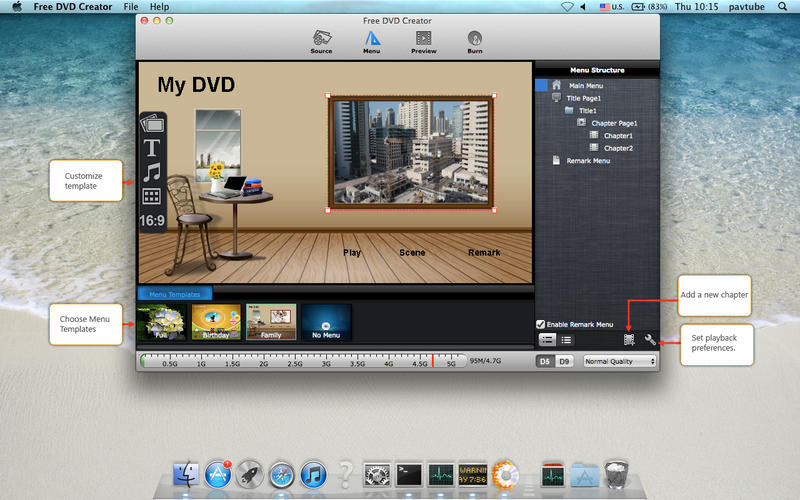Image resolution: width=800 pixels, height=500 pixels.
Task: Toggle the 16:9 aspect ratio selector
Action: (152, 220)
